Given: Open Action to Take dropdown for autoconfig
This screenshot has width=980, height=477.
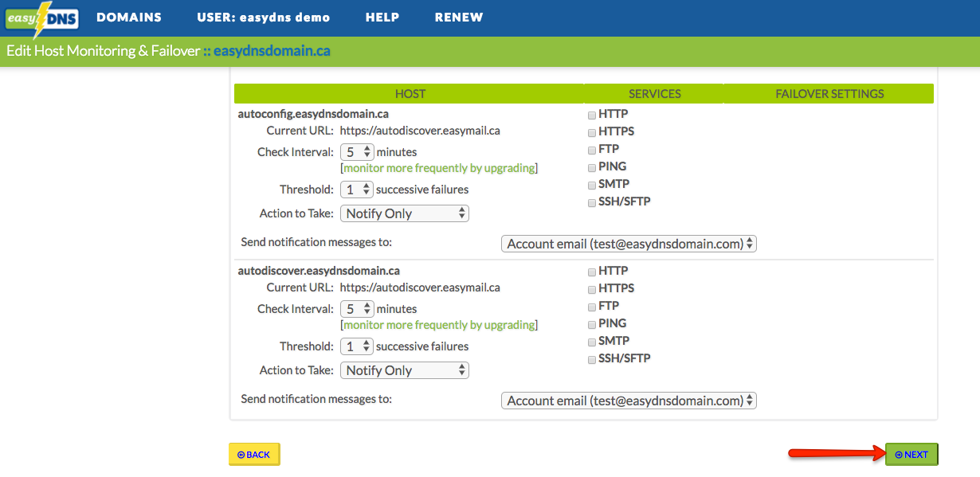Looking at the screenshot, I should pos(405,213).
